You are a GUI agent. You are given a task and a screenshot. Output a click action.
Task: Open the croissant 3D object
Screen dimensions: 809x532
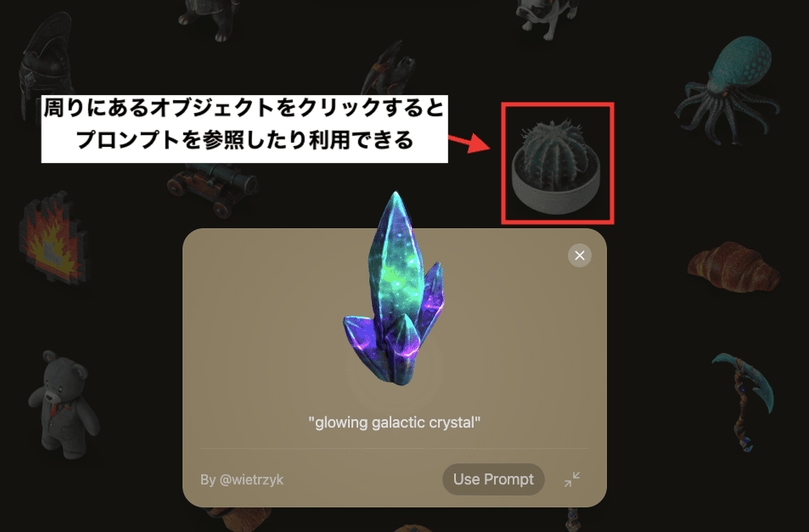(x=733, y=267)
